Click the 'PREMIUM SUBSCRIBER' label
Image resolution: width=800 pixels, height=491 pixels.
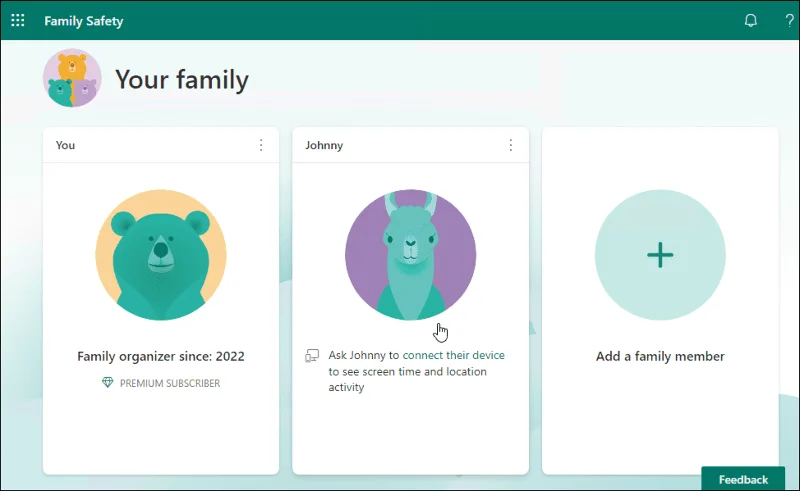[x=170, y=383]
